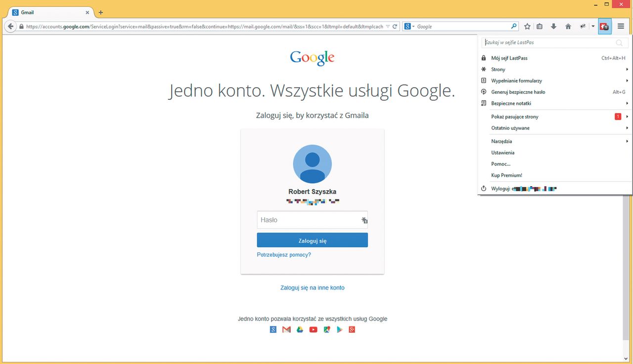The width and height of the screenshot is (633, 364).
Task: Open the Potrzebujesz pomocy? link
Action: pos(284,255)
